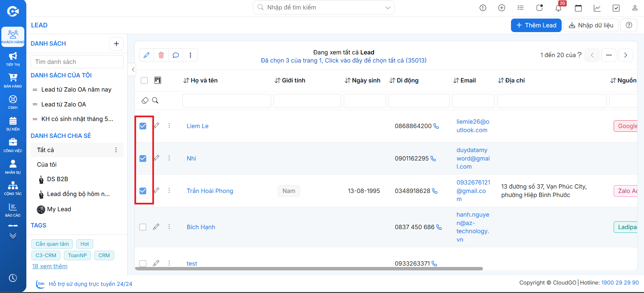This screenshot has width=644, height=293.
Task: Switch to kanban view icon
Action: pyautogui.click(x=158, y=80)
